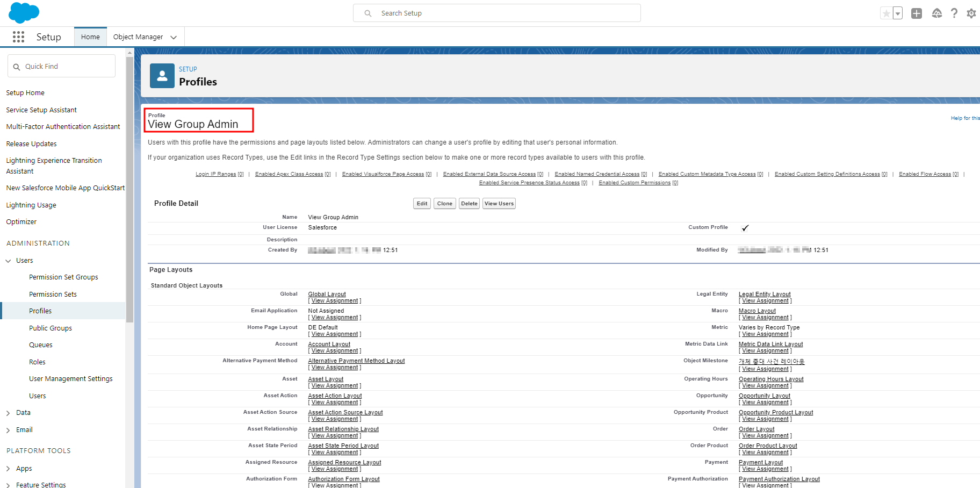Open the Legal Entity Layout link
Viewport: 980px width, 488px height.
click(765, 294)
